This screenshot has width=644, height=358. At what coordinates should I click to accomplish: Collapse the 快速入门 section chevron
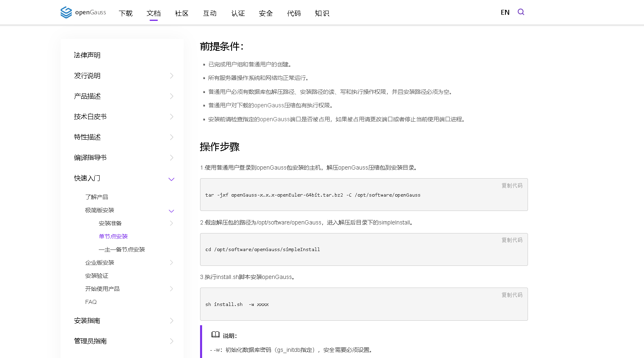click(x=172, y=179)
